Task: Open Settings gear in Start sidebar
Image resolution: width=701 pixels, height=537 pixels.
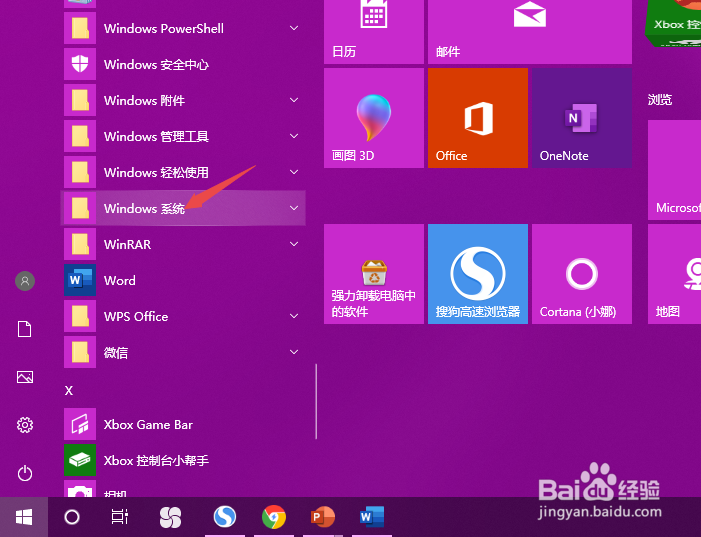Action: pyautogui.click(x=25, y=425)
